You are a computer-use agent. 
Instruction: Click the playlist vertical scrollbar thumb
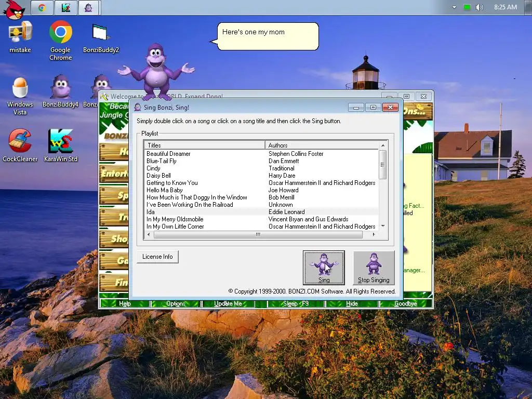click(x=383, y=164)
